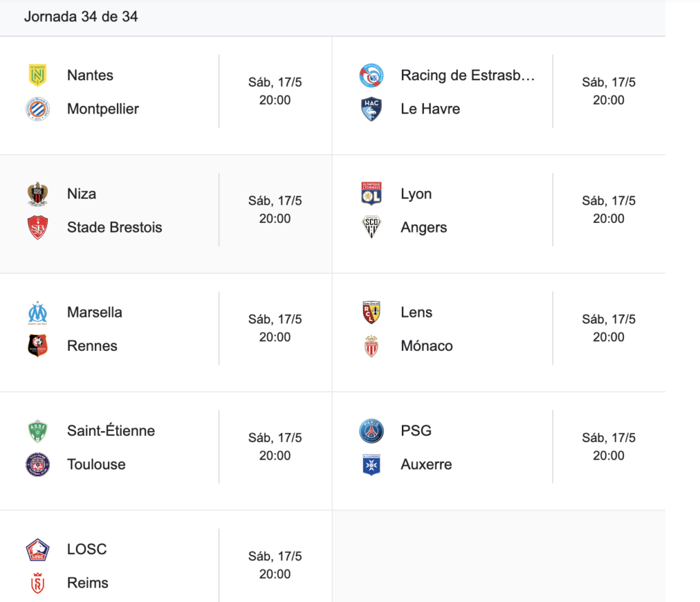
Task: Click the Jornada 34 de 34 header
Action: [x=81, y=16]
